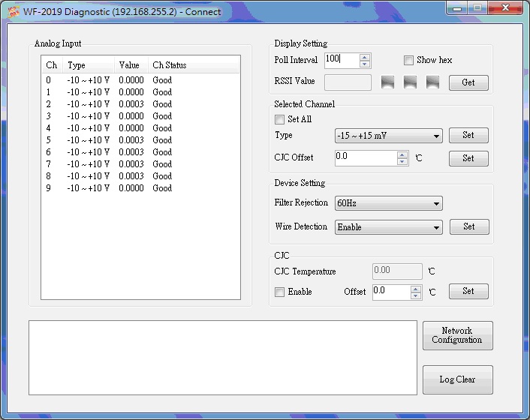Minimize the WF-2019 Diagnostic window
Viewport: 530px width, 420px height.
pos(457,8)
